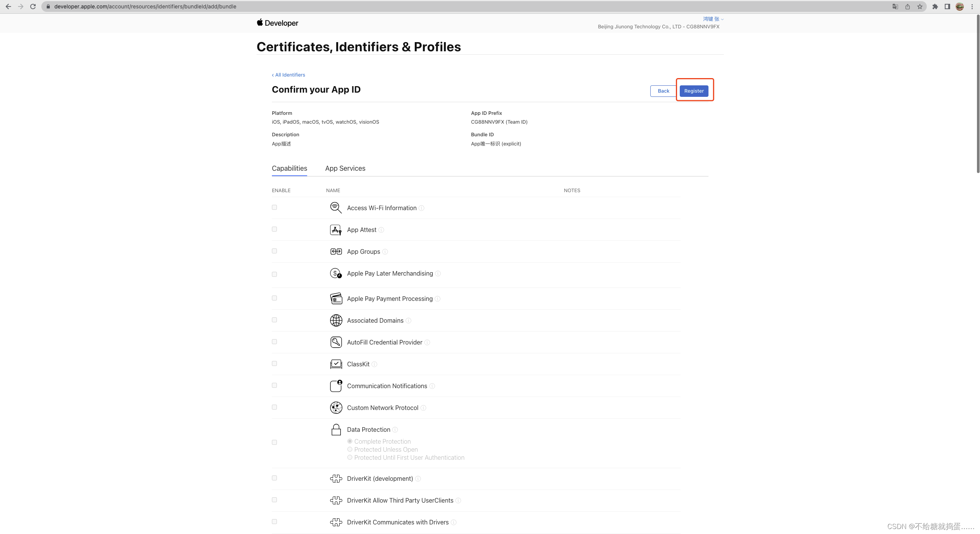
Task: Click info icon next to App Attest
Action: [381, 230]
